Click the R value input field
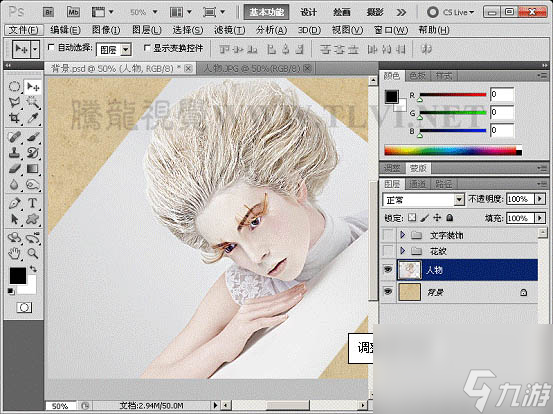 (x=502, y=94)
